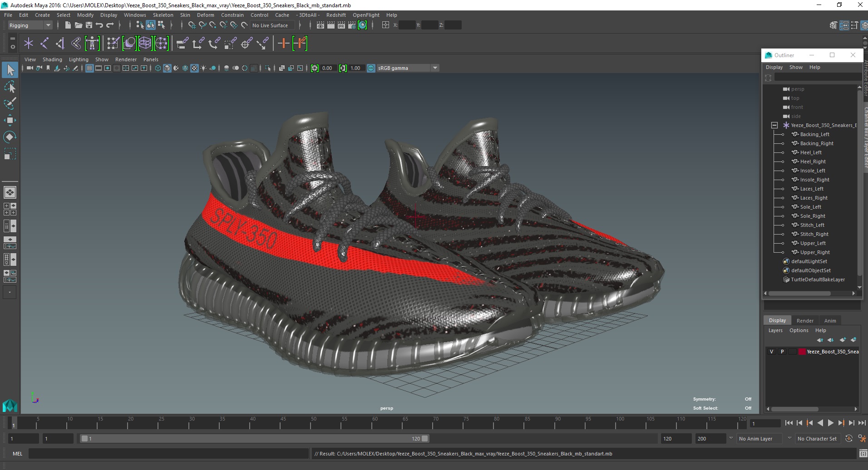Image resolution: width=868 pixels, height=470 pixels.
Task: Activate the Lasso select tool
Action: (10, 87)
